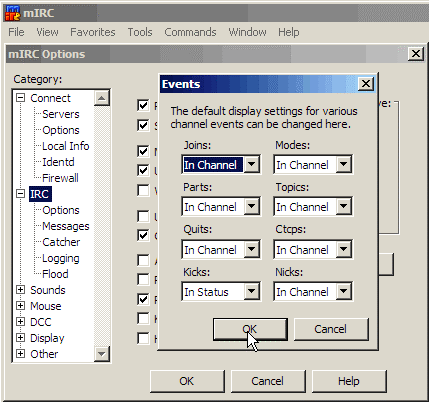This screenshot has height=402, width=429.
Task: Select the Other category label
Action: point(44,354)
